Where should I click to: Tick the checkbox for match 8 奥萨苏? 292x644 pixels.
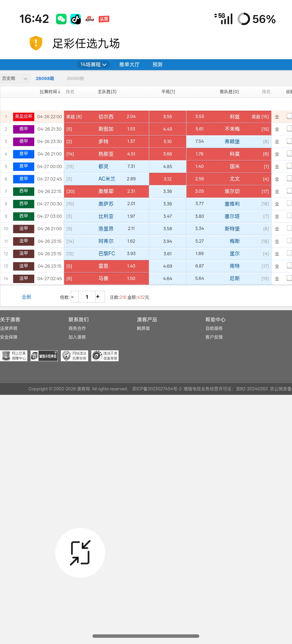[289, 203]
